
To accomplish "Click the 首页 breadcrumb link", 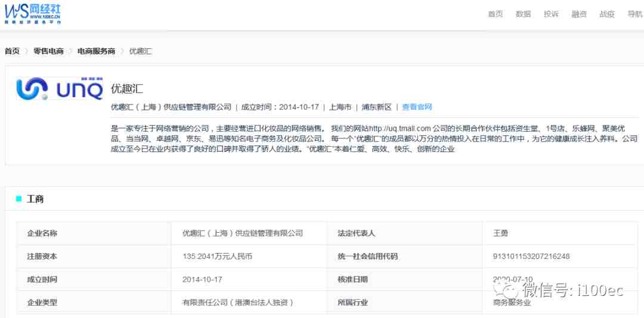I will [x=12, y=51].
